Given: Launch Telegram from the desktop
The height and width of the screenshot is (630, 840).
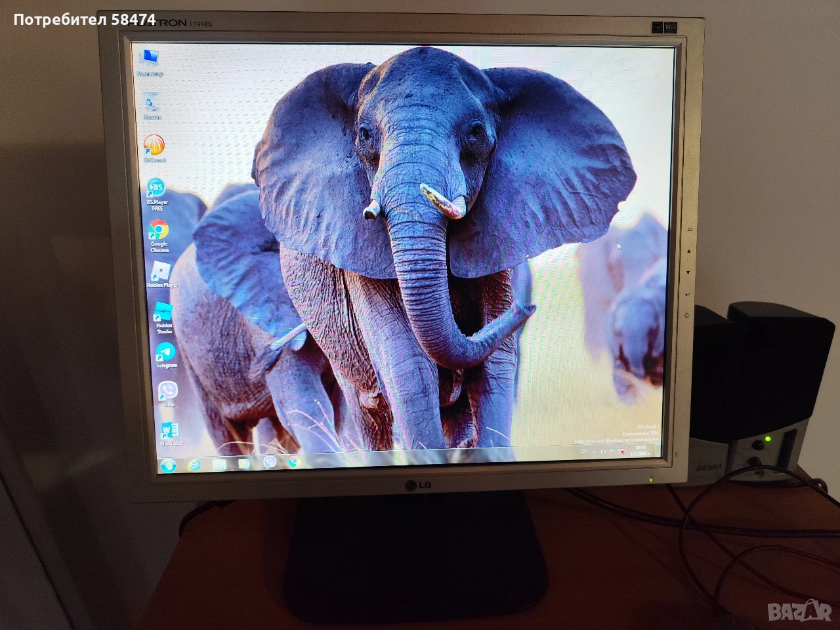Looking at the screenshot, I should click(165, 353).
